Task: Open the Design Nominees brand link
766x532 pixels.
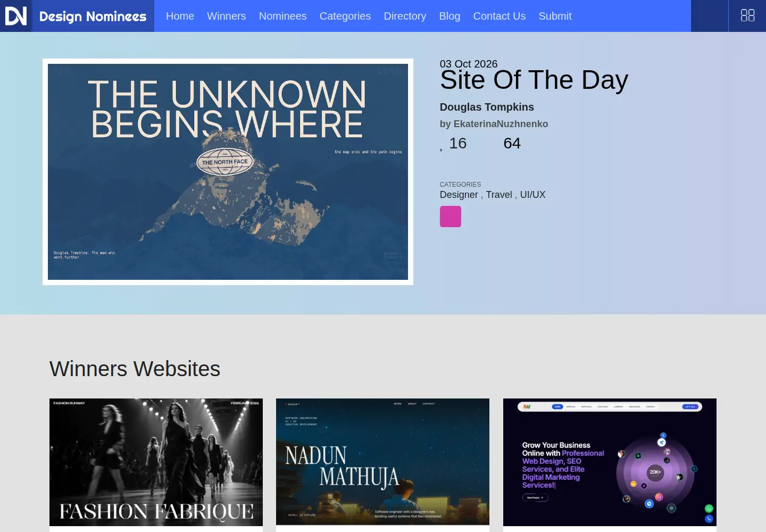Action: pyautogui.click(x=93, y=16)
